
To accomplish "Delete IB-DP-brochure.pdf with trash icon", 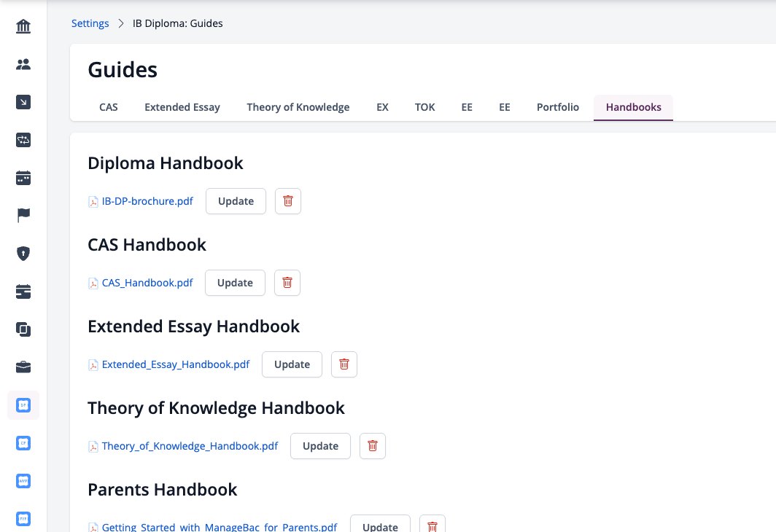I will (x=288, y=201).
